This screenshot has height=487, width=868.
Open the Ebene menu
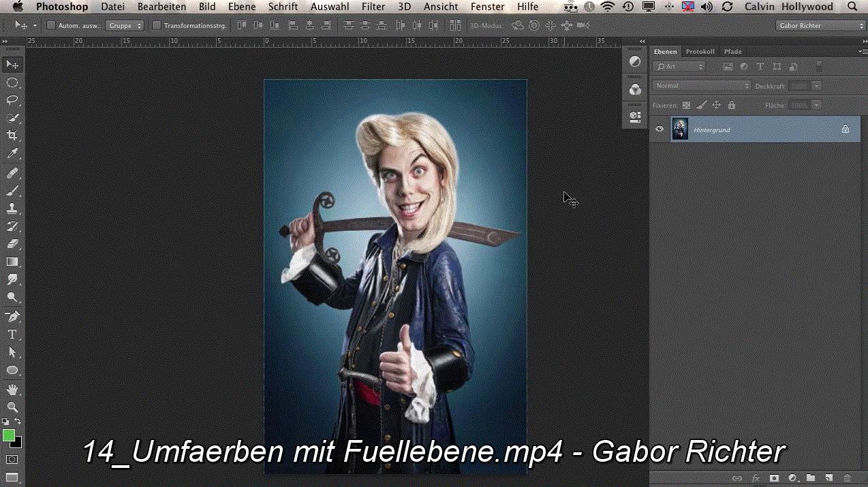[x=242, y=7]
